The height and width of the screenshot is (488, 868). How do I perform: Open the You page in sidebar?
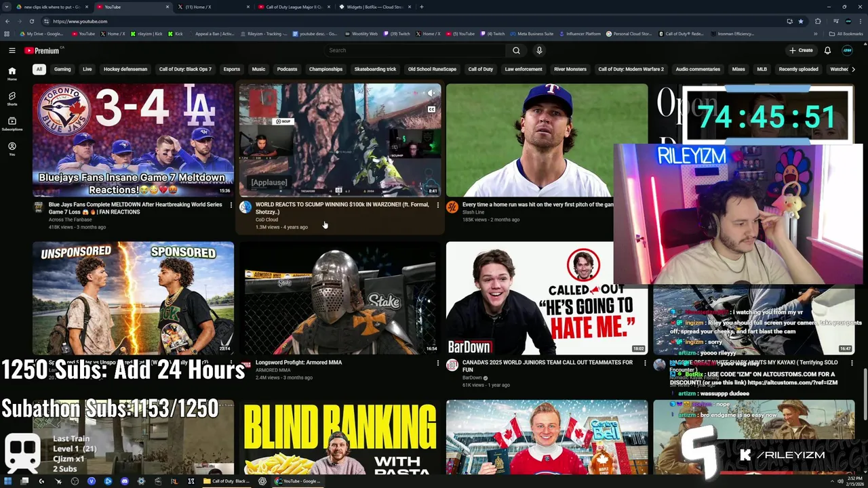tap(12, 148)
